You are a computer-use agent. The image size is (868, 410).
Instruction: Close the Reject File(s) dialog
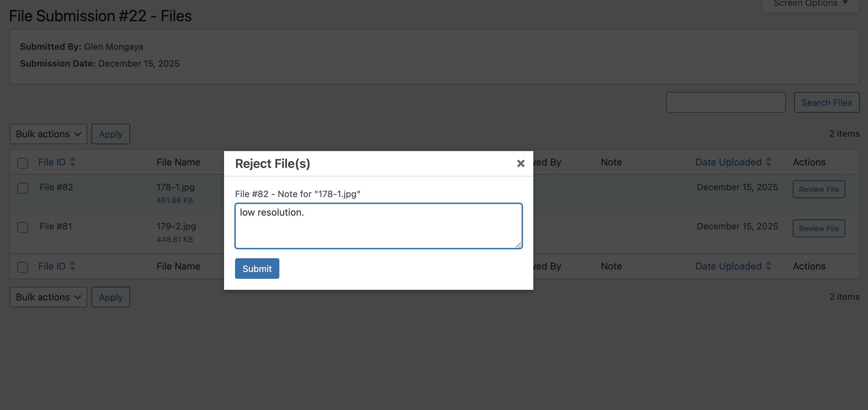click(521, 163)
